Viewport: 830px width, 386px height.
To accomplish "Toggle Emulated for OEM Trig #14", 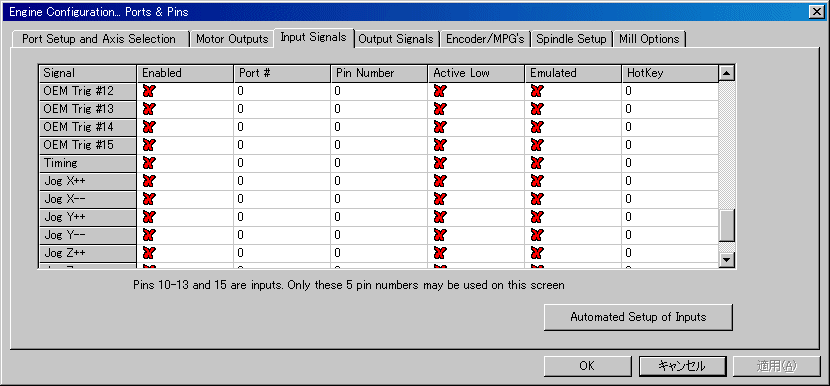I will pyautogui.click(x=537, y=127).
